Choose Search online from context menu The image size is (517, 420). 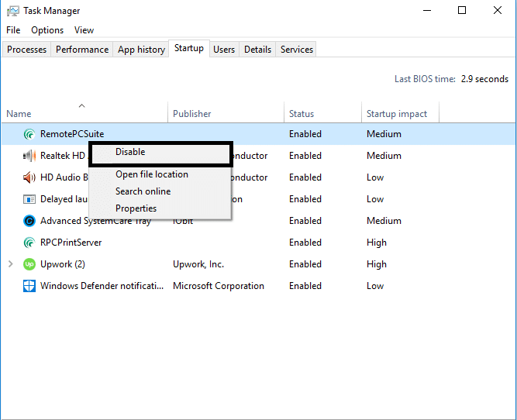tap(143, 191)
